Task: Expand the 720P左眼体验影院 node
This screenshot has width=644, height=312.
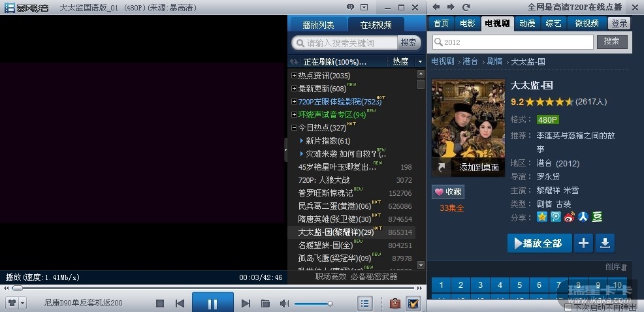Action: [294, 102]
